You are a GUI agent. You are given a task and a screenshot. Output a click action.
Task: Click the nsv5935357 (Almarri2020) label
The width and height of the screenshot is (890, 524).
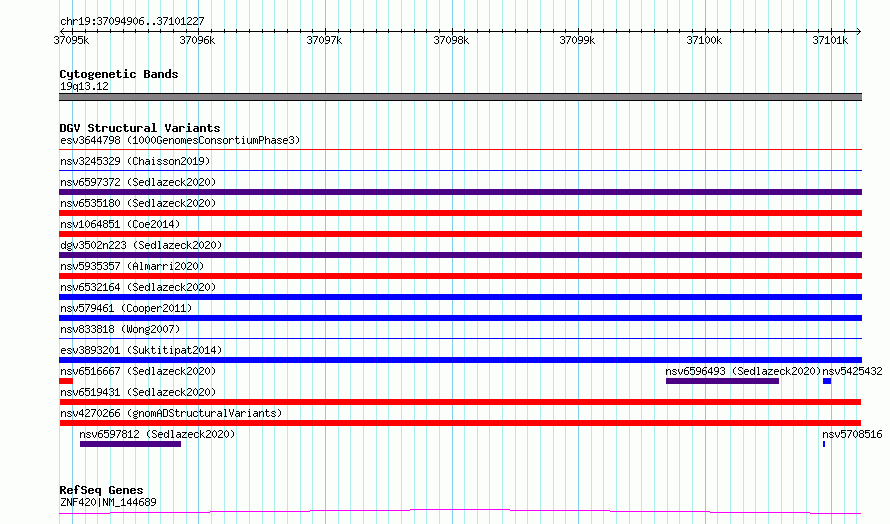pyautogui.click(x=132, y=266)
